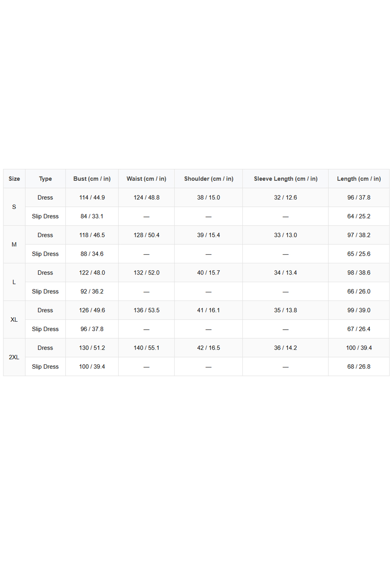Select the length value 65 / 25.6

[359, 254]
